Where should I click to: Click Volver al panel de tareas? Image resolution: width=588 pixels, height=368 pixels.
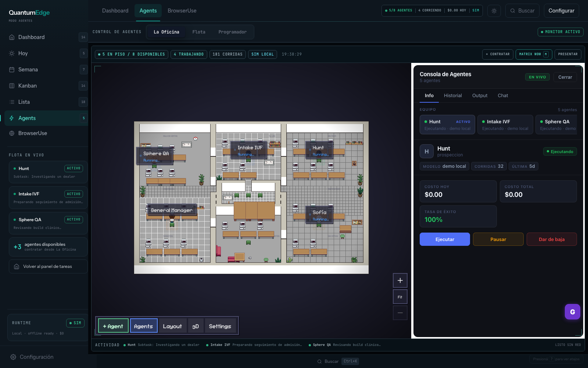click(x=48, y=266)
